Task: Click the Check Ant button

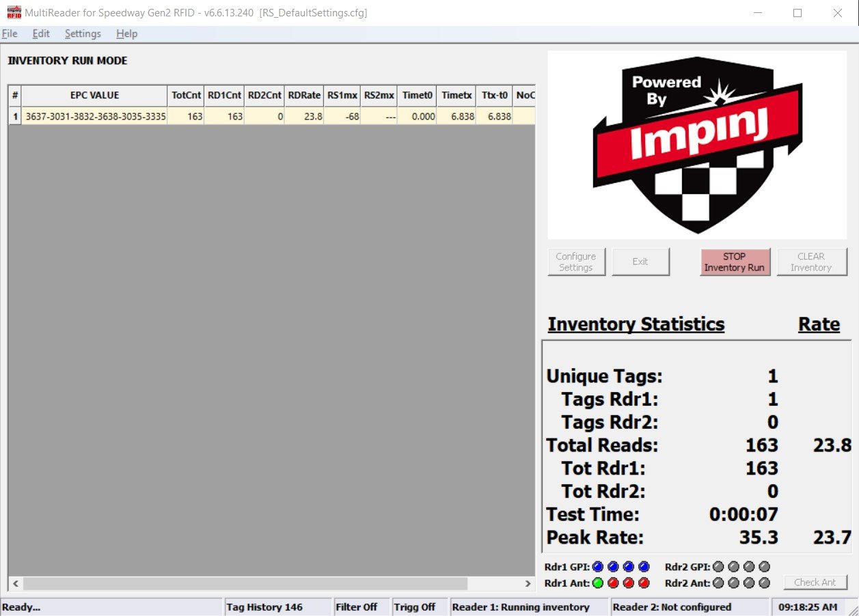Action: [815, 583]
